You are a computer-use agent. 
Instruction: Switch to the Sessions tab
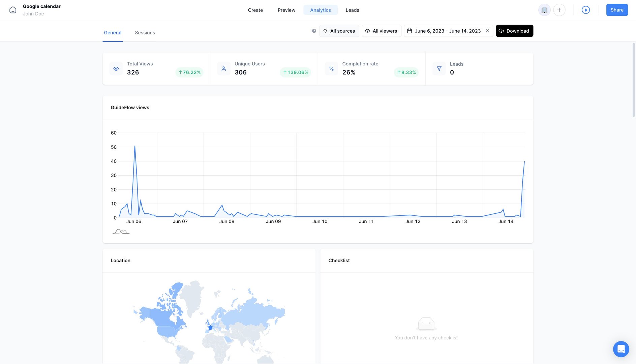(145, 33)
